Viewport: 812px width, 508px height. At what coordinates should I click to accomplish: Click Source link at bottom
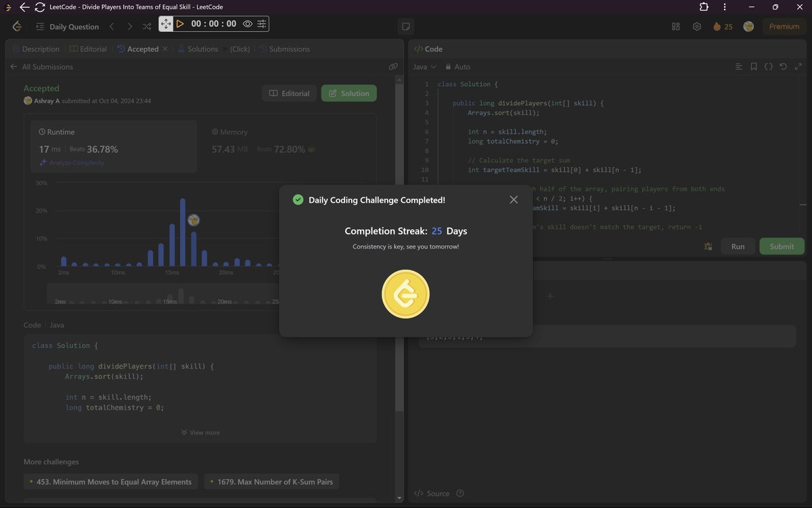point(432,493)
